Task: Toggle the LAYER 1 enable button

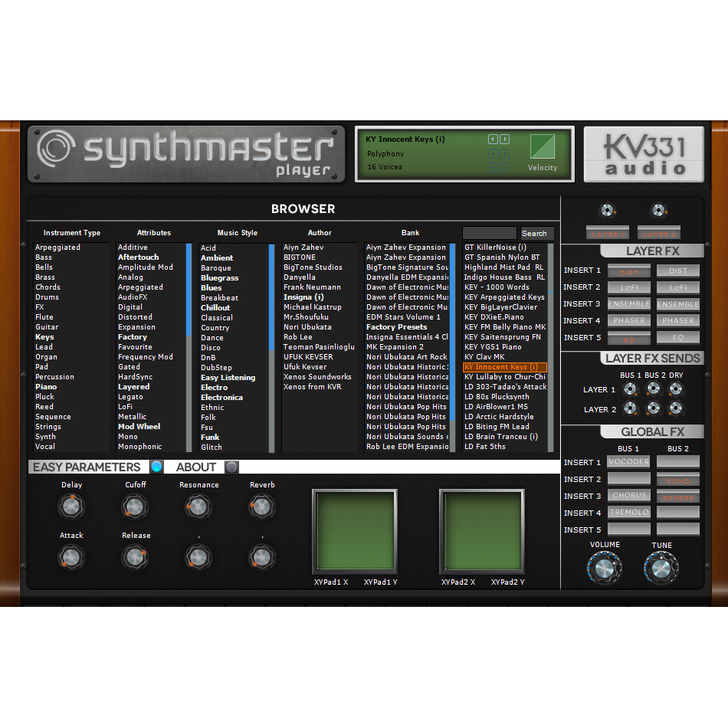Action: (x=607, y=231)
